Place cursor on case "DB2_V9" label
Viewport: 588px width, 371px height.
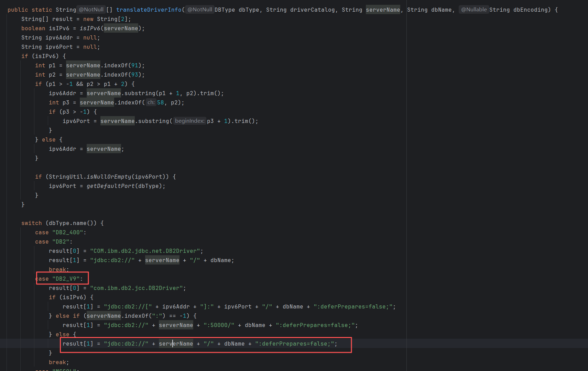(x=62, y=279)
